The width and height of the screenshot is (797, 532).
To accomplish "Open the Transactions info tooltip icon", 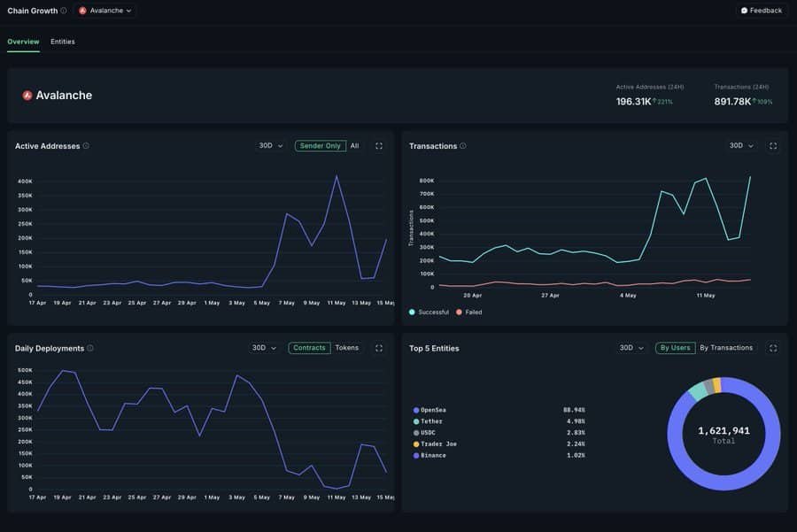I will click(463, 146).
